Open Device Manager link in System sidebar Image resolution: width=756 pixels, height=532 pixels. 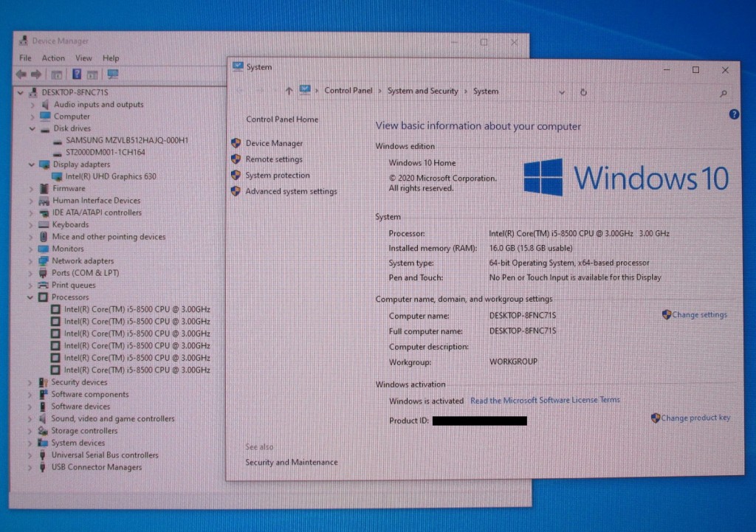pos(274,143)
